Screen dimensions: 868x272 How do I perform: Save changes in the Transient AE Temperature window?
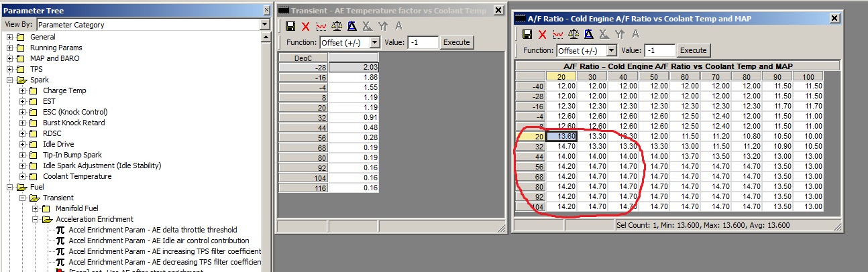click(290, 26)
